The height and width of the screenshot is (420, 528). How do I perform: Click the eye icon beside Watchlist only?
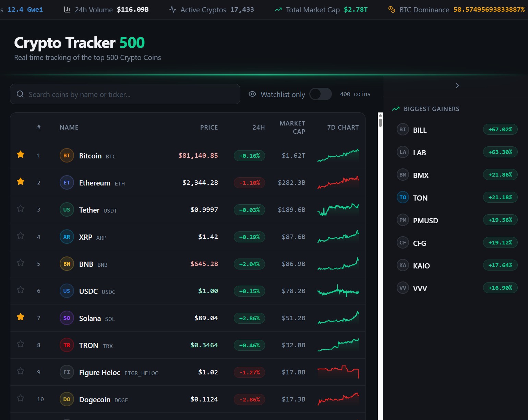(252, 94)
